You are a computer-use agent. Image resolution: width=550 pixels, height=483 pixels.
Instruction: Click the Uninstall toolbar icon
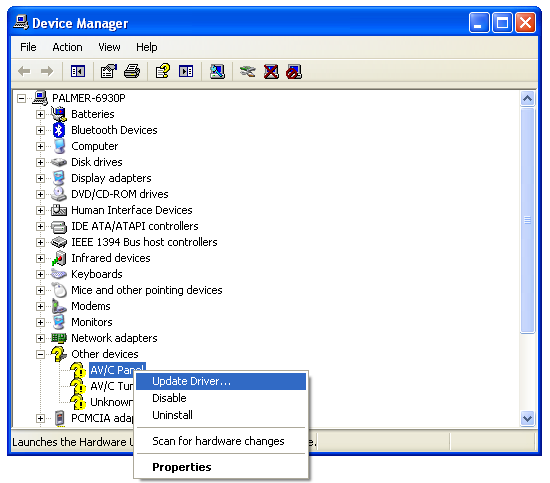tap(271, 72)
